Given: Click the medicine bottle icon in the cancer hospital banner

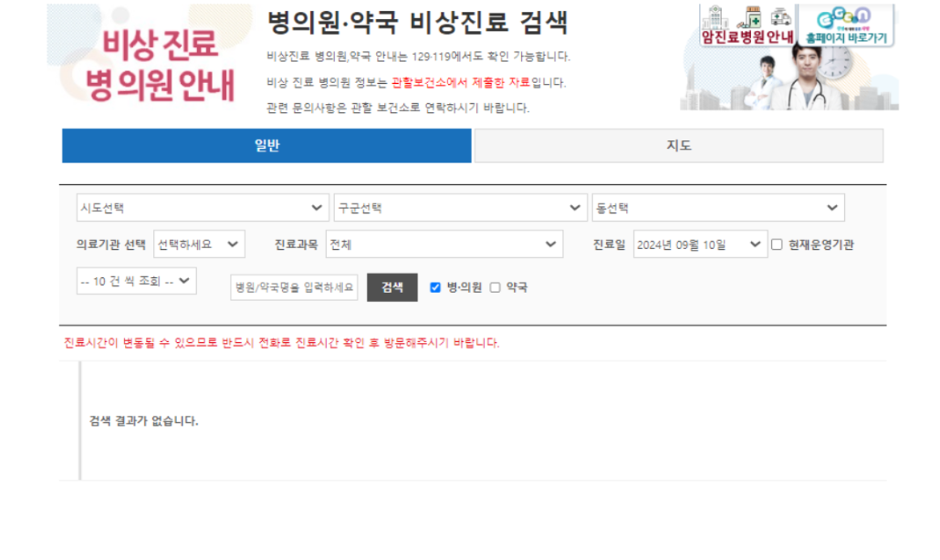Looking at the screenshot, I should [x=752, y=17].
